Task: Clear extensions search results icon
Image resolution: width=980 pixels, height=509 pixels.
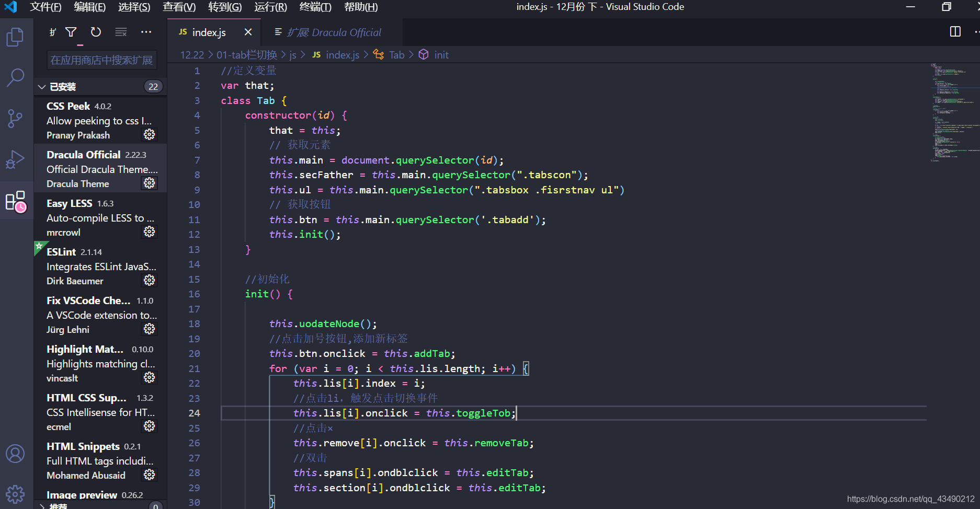Action: 121,32
